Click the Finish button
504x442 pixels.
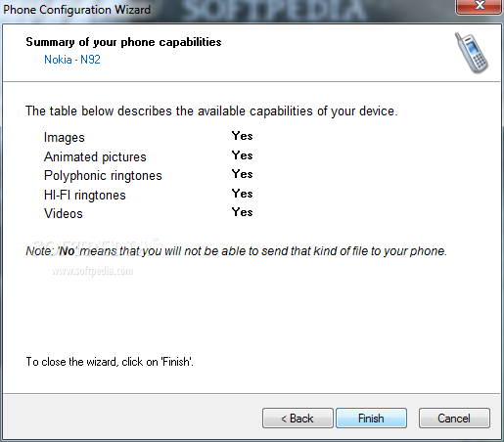coord(371,418)
